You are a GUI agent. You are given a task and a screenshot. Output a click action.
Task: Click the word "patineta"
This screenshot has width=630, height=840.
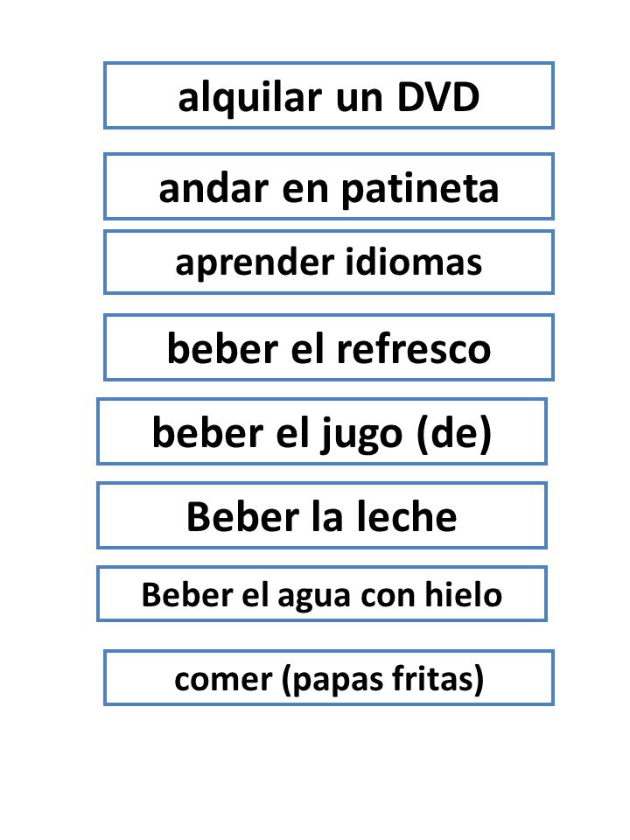tap(420, 190)
